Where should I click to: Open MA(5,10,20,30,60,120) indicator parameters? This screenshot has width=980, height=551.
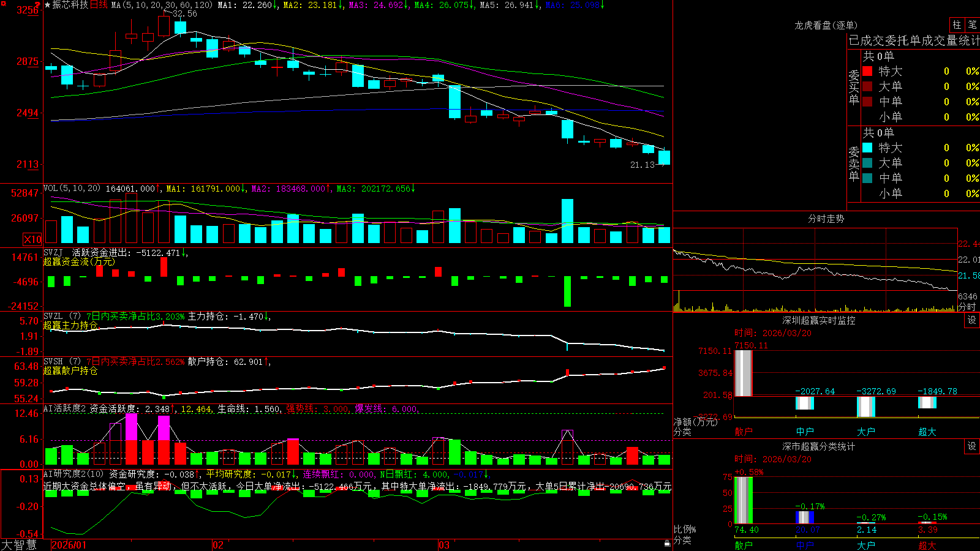pos(162,5)
